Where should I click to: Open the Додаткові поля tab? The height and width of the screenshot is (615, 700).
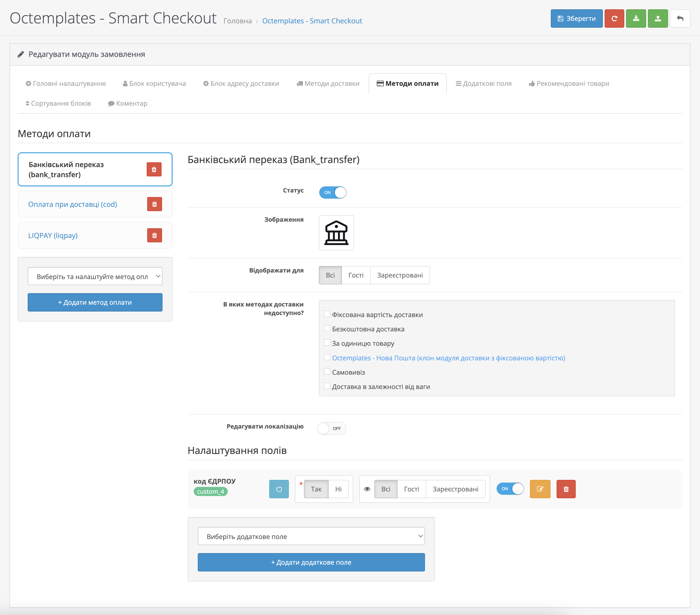(x=483, y=84)
